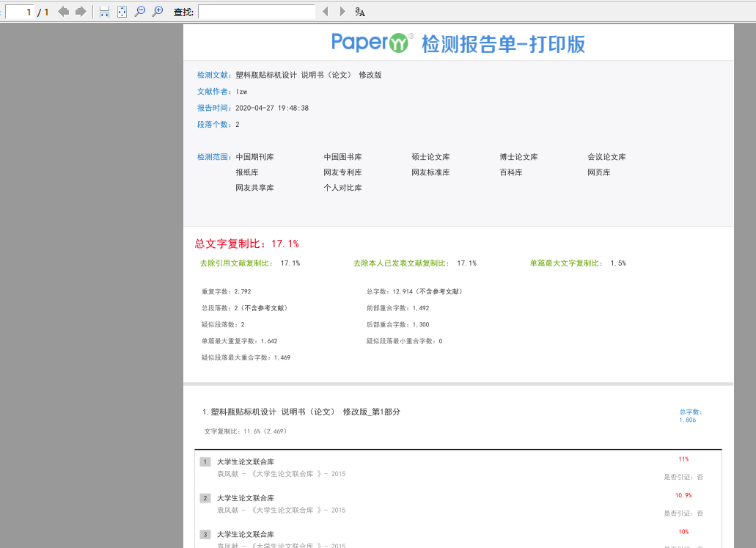Click 网页库 in detection scope

coord(599,172)
